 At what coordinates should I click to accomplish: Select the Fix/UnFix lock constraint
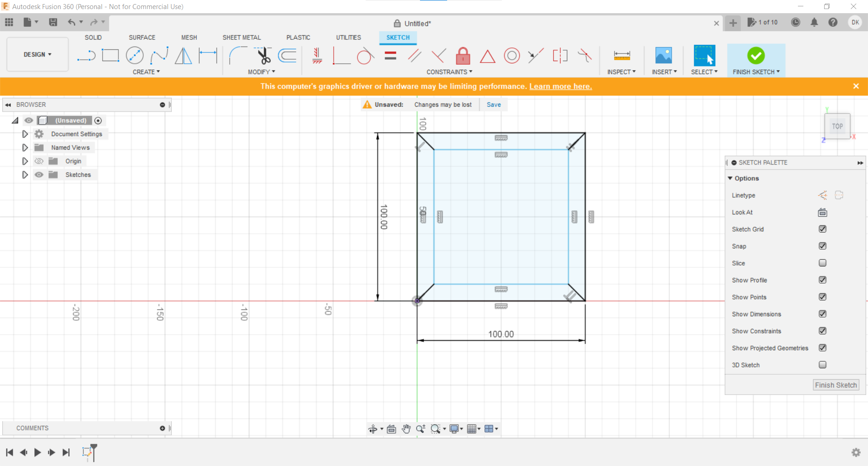(x=463, y=55)
